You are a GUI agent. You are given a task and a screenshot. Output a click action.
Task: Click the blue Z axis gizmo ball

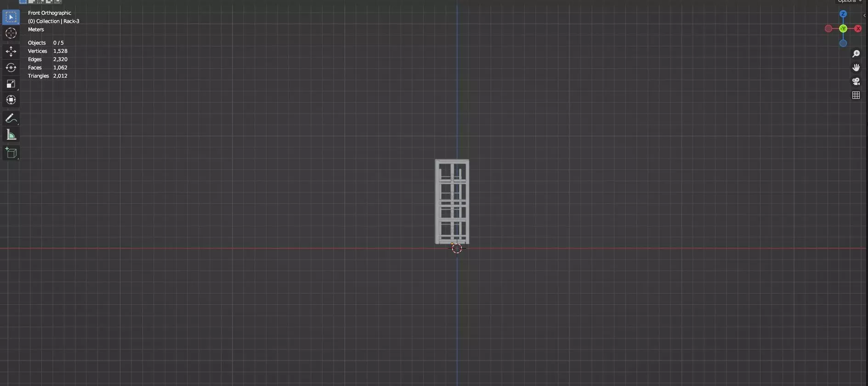coord(843,14)
